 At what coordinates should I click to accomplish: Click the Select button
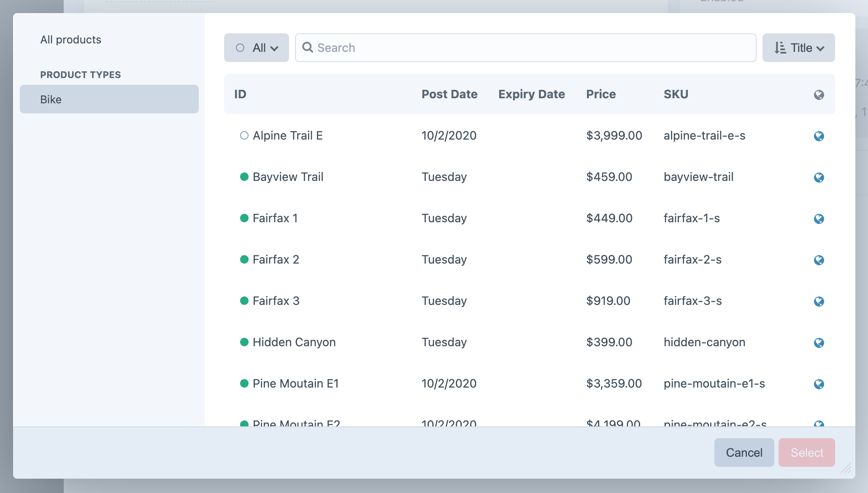click(806, 453)
